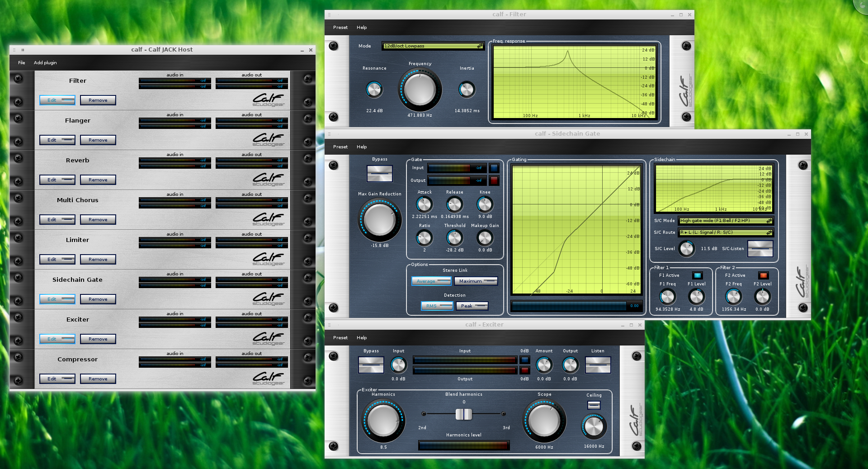Click Edit button for Filter plugin

[x=57, y=100]
